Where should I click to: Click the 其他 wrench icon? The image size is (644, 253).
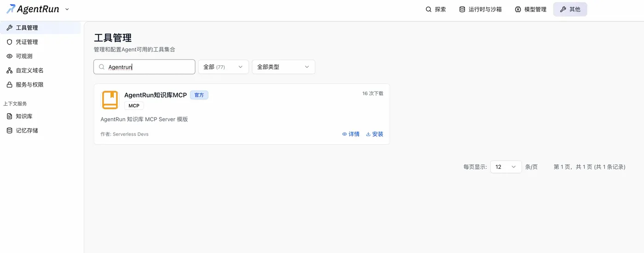click(x=563, y=9)
